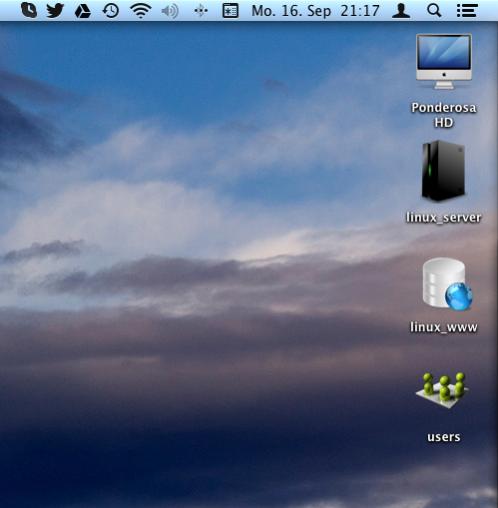Screen dimensions: 498x508
Task: Click the volume speaker icon
Action: point(170,11)
